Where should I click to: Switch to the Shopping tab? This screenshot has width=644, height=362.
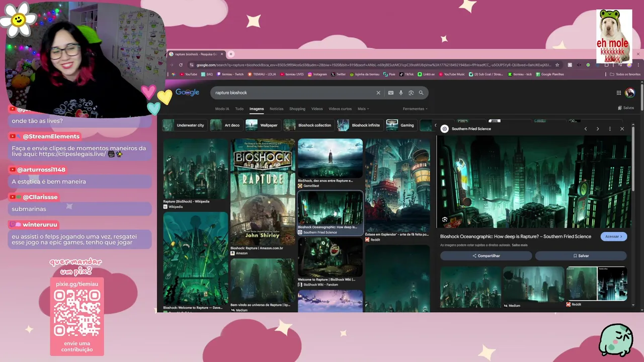click(x=297, y=109)
